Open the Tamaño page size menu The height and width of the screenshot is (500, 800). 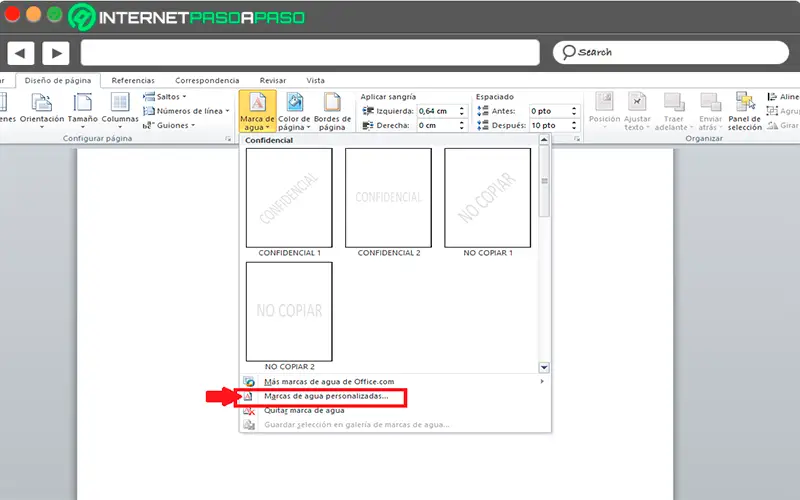click(x=82, y=111)
